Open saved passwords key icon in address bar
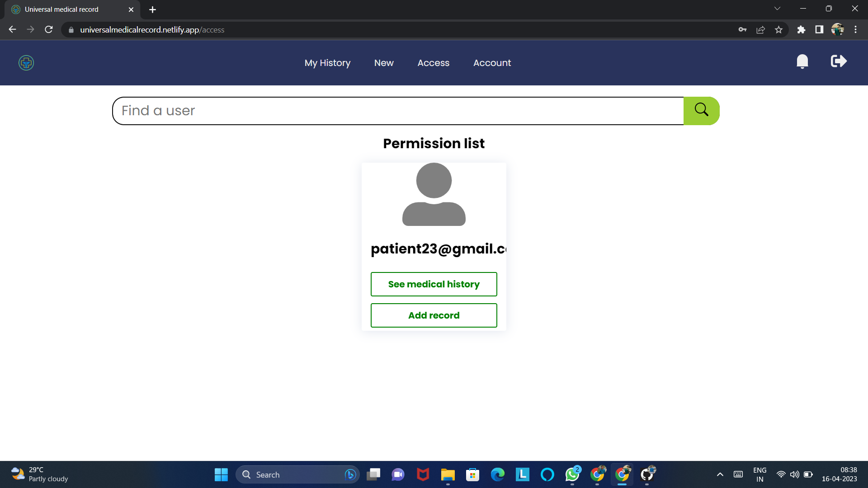Image resolution: width=868 pixels, height=488 pixels. (743, 29)
